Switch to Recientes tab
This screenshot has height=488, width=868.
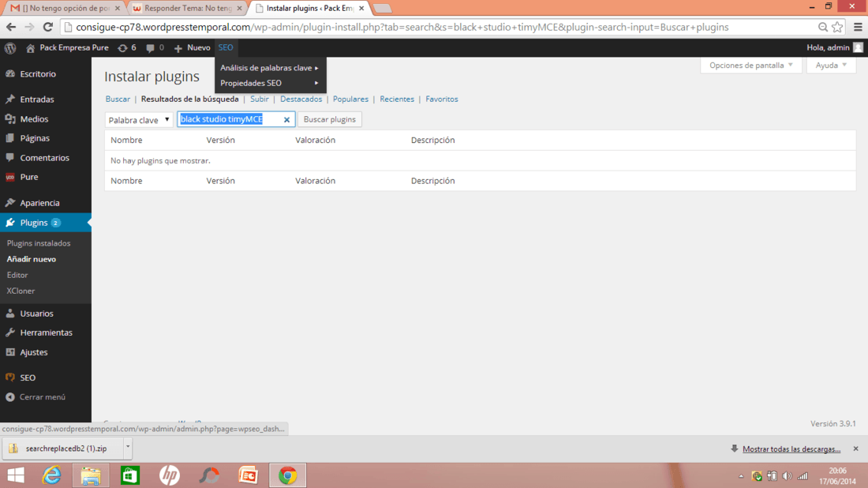397,99
